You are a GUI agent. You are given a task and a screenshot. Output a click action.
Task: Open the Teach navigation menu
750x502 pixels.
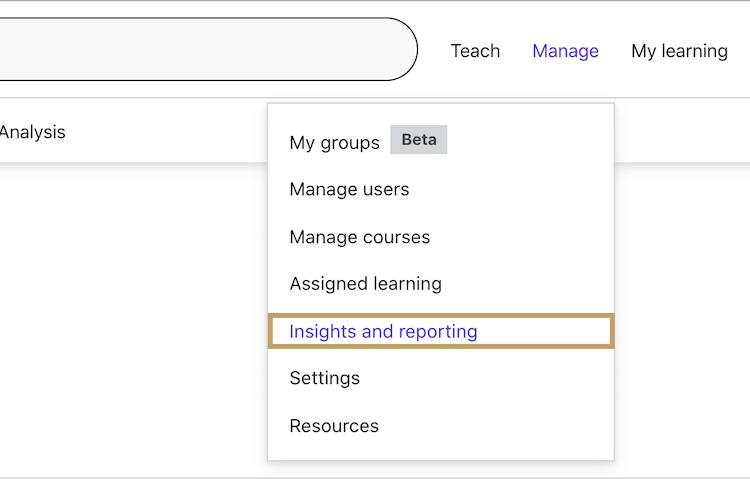(475, 51)
